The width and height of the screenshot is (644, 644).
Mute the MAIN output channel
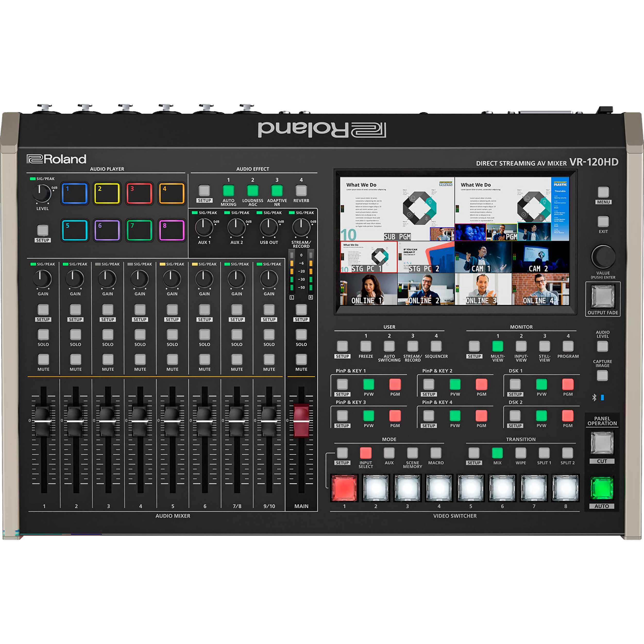pos(301,360)
